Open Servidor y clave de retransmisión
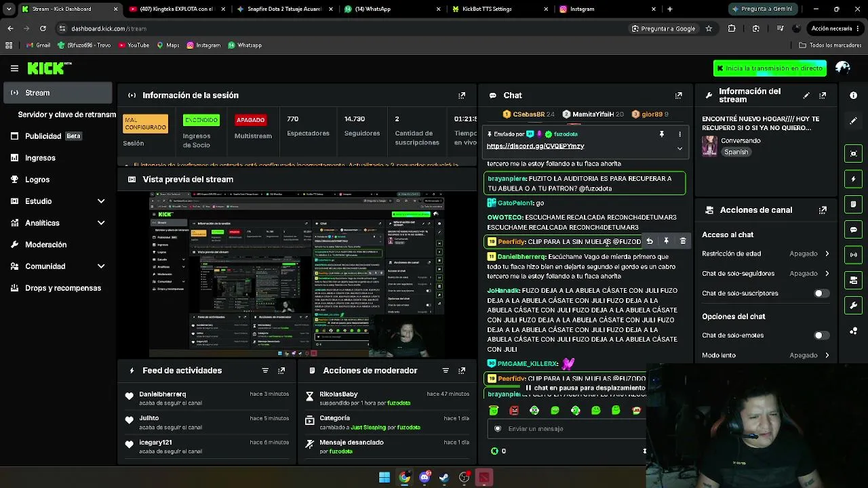Image resolution: width=868 pixels, height=488 pixels. [66, 115]
